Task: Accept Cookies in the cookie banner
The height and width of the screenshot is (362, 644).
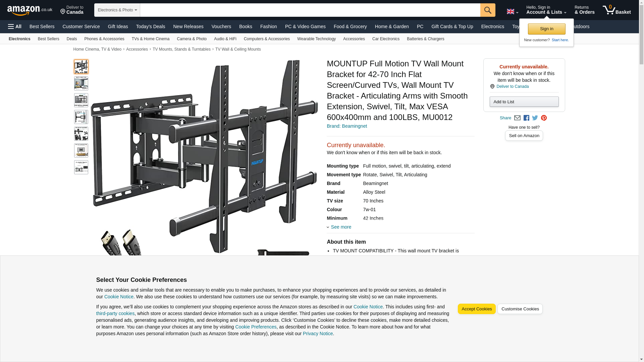Action: [x=476, y=309]
